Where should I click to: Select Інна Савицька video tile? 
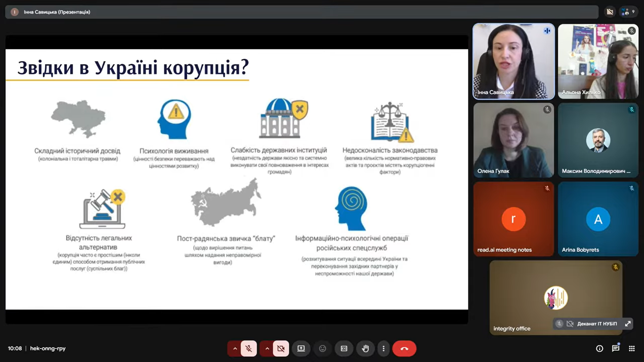513,61
